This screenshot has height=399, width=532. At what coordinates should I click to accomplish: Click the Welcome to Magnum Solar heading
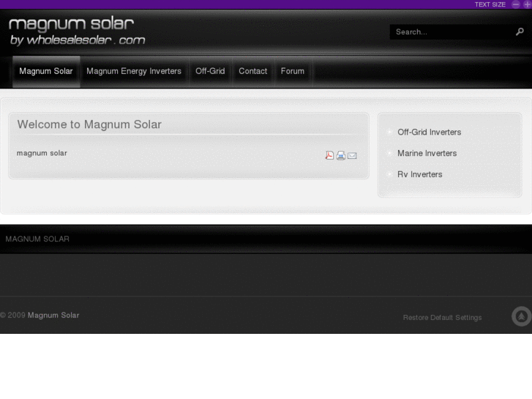89,124
